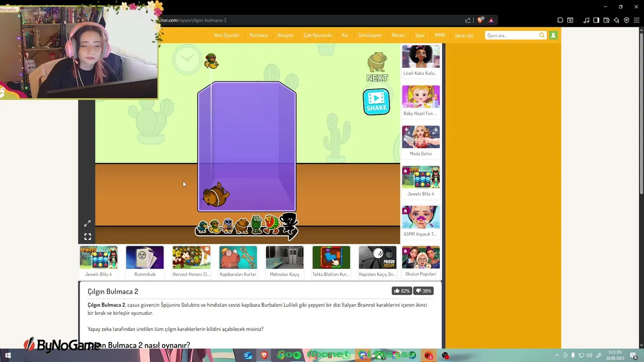This screenshot has height=362, width=644.
Task: Open Rummikub game thumbnail
Action: (x=145, y=257)
